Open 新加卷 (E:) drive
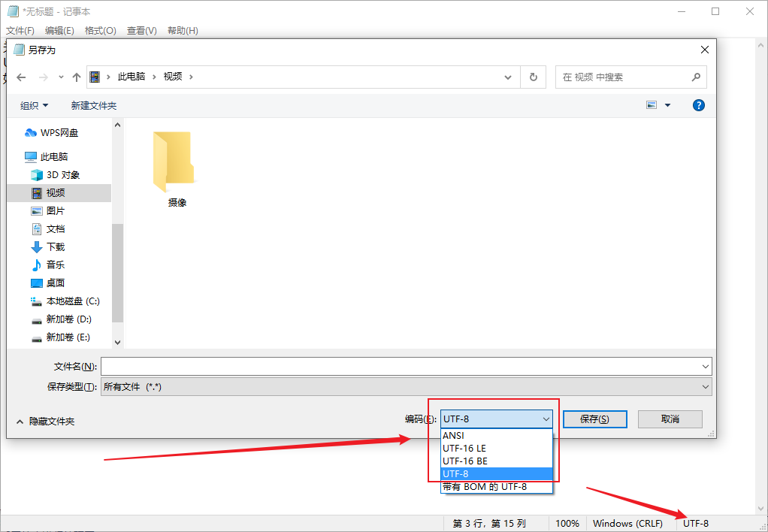The height and width of the screenshot is (532, 768). click(x=61, y=337)
